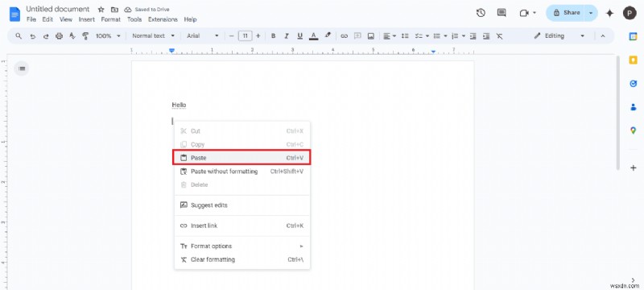Open the Normal text style dropdown
The height and width of the screenshot is (290, 644).
tap(153, 36)
